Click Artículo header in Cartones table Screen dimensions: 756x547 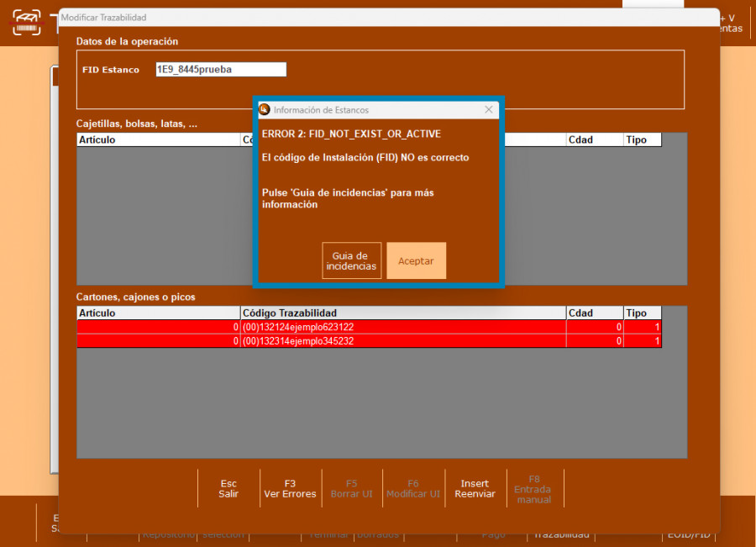(x=158, y=313)
